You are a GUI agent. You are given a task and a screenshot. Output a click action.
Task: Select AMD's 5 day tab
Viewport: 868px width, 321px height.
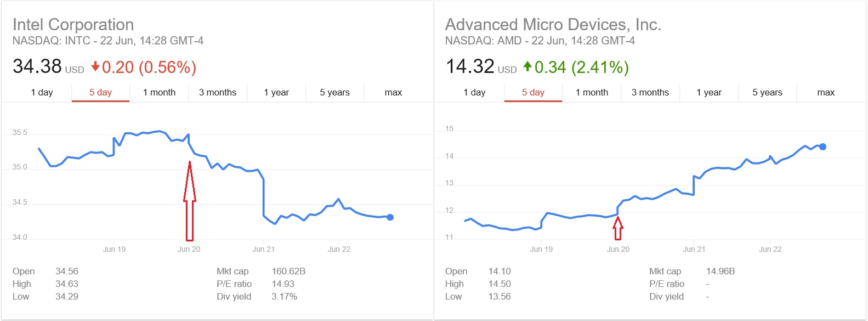533,92
